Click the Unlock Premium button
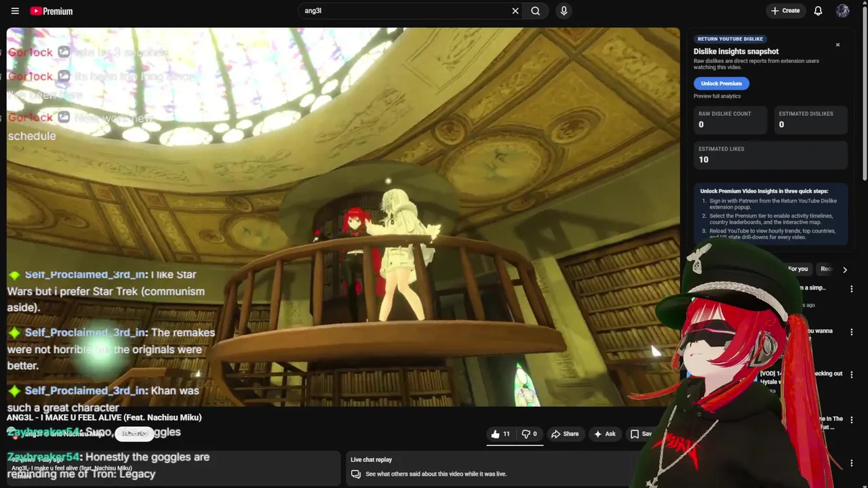This screenshot has height=488, width=868. tap(722, 83)
